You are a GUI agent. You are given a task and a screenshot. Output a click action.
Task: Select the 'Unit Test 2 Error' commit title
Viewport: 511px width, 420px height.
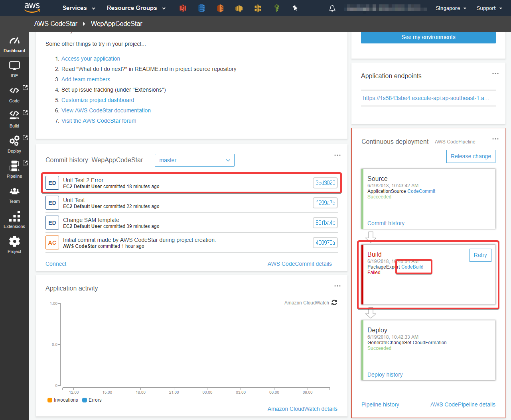pyautogui.click(x=83, y=180)
